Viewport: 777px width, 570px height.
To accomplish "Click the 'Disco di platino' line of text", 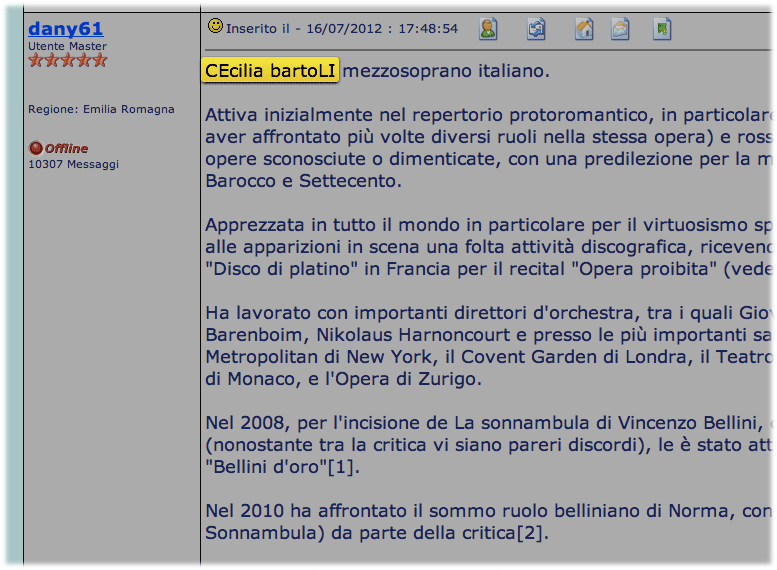I will [489, 269].
